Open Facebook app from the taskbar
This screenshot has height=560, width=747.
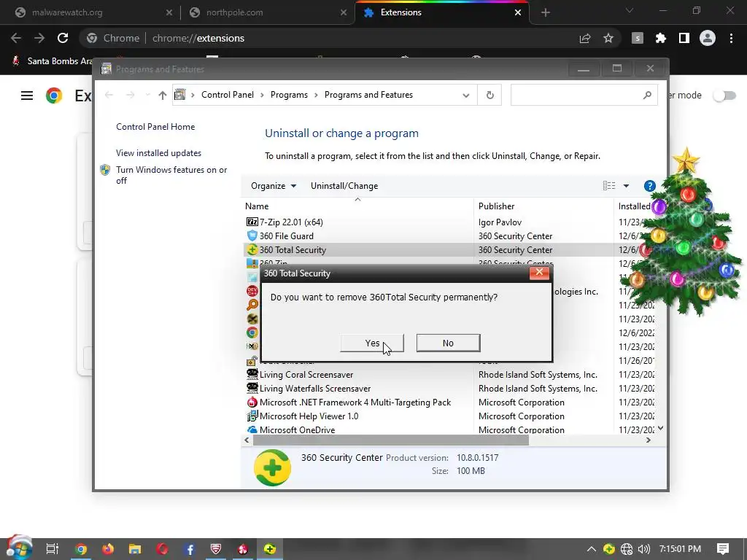tap(189, 549)
